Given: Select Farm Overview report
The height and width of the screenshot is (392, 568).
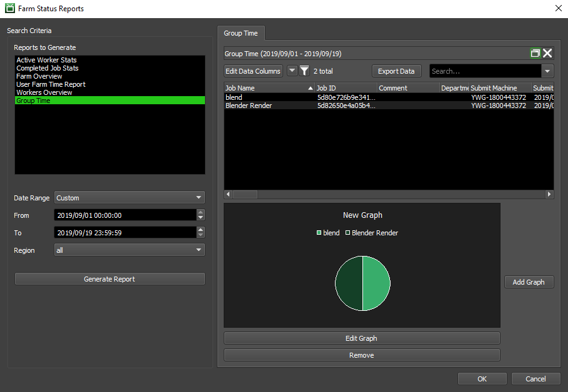Looking at the screenshot, I should [110, 76].
